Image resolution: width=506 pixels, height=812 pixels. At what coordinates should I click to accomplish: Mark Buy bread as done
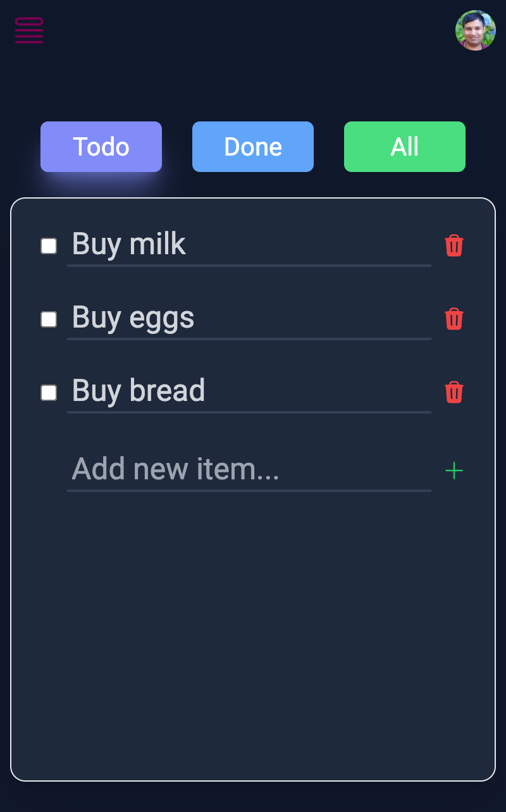pos(49,393)
